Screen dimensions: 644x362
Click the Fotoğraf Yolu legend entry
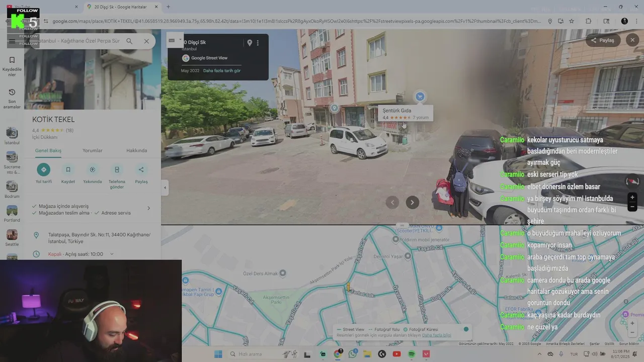tap(384, 329)
